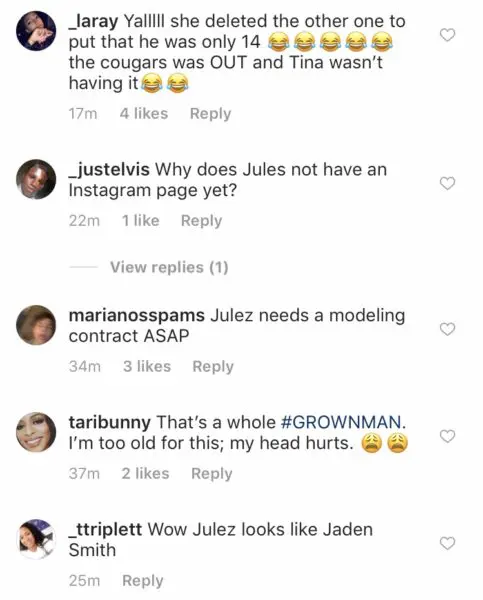Heart the _ttriplett Jaden Smith comment

coord(447,543)
